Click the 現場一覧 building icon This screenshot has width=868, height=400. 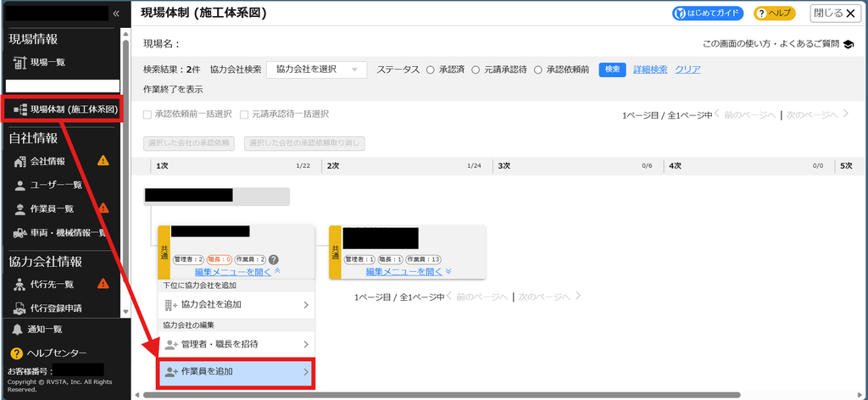20,63
